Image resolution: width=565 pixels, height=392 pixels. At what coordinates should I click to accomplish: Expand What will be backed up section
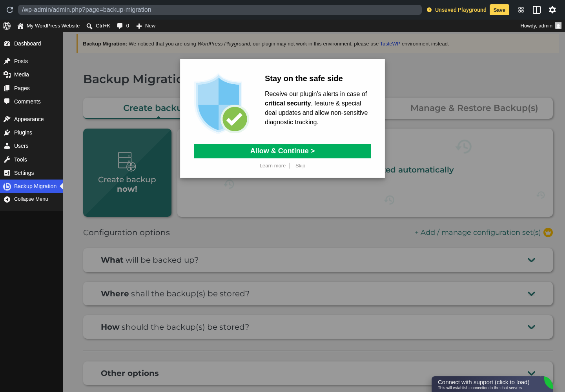[318, 260]
